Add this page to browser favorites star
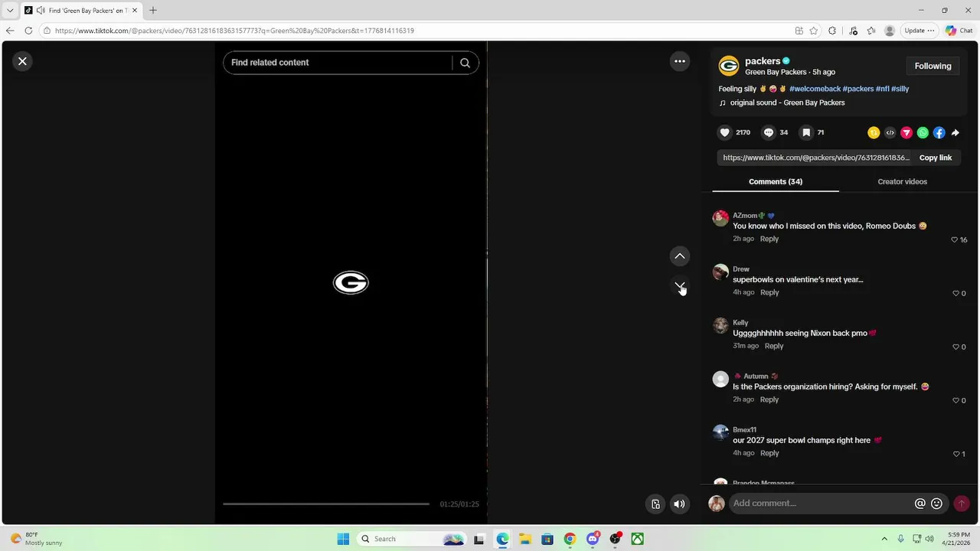The image size is (980, 551). pos(814,31)
